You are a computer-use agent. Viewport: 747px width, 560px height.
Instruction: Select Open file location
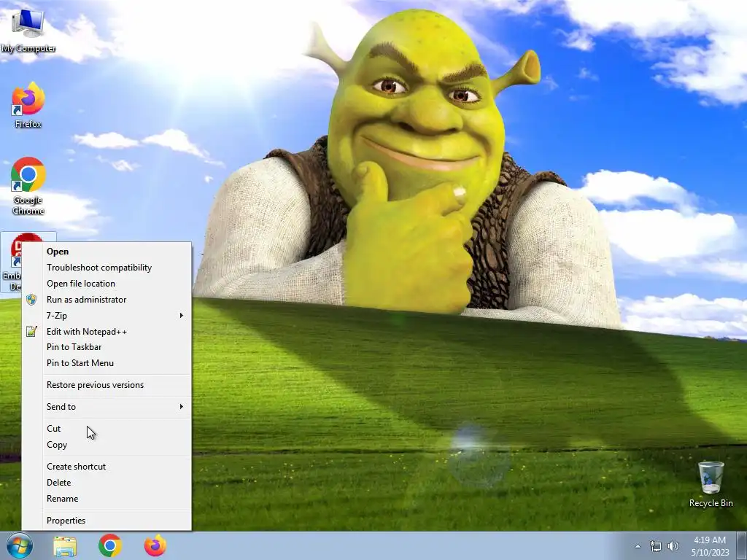coord(107,284)
